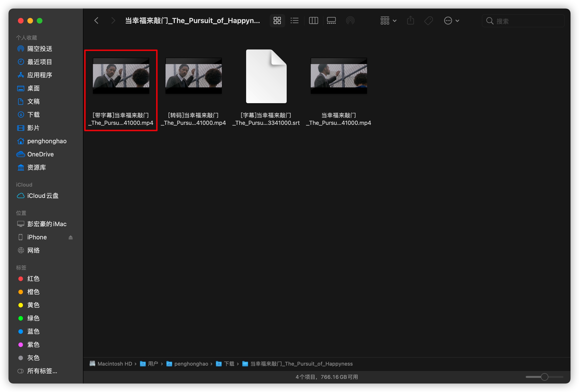Switch to icon grid view
This screenshot has height=392, width=579.
(x=277, y=20)
